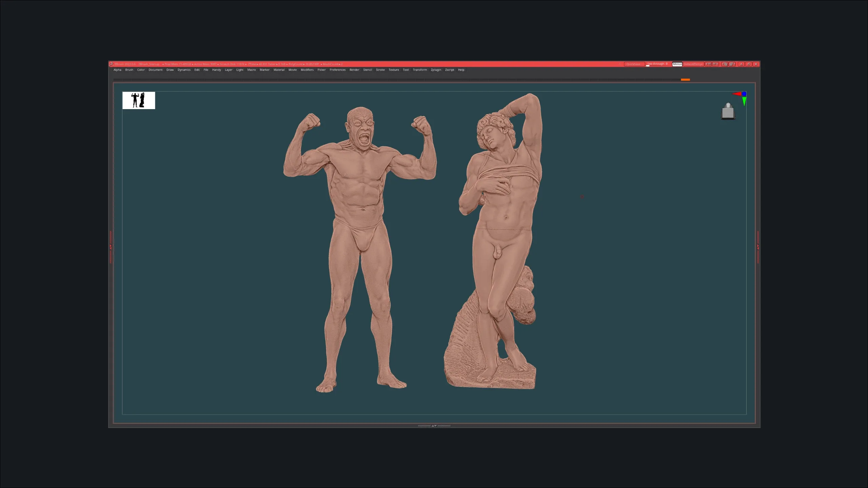The height and width of the screenshot is (488, 868).
Task: Open the Modifiers menu
Action: click(307, 70)
